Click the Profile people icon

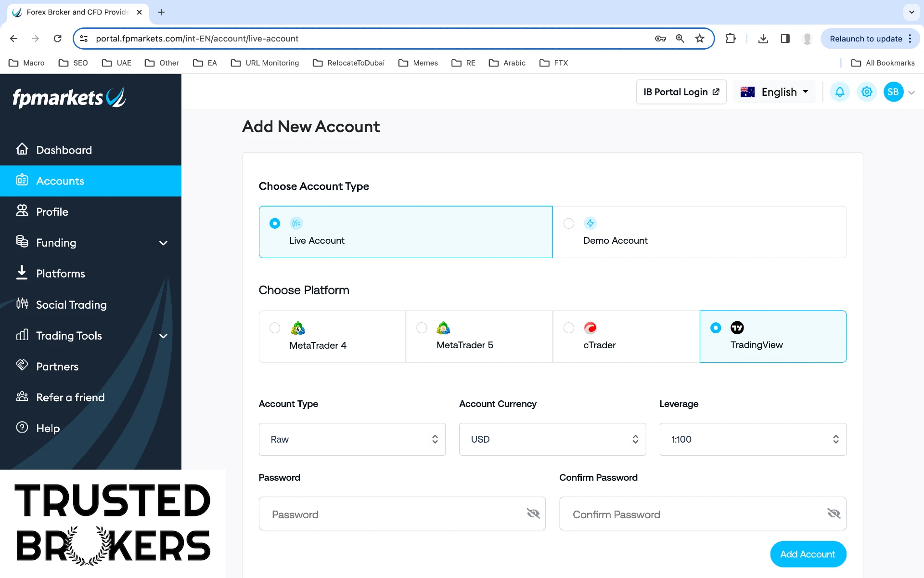tap(22, 210)
